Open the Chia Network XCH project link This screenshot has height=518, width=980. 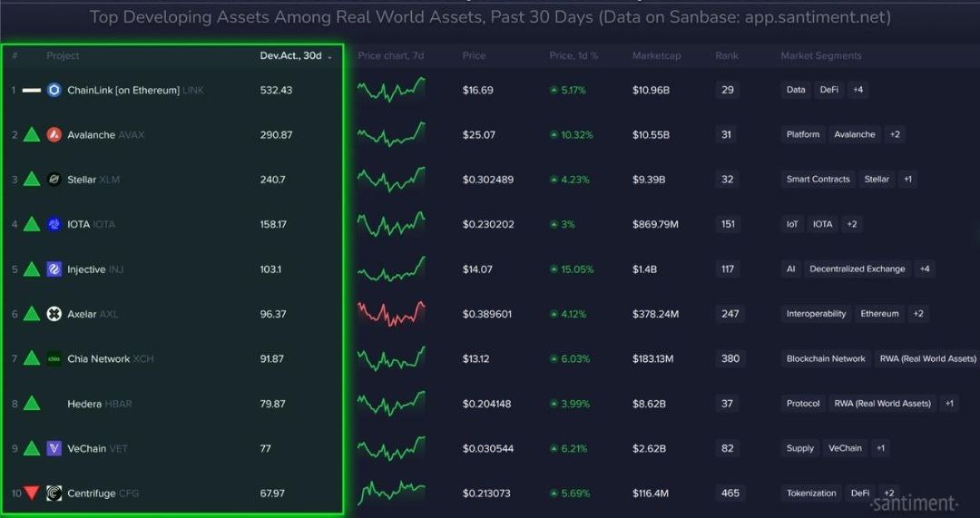tap(111, 358)
